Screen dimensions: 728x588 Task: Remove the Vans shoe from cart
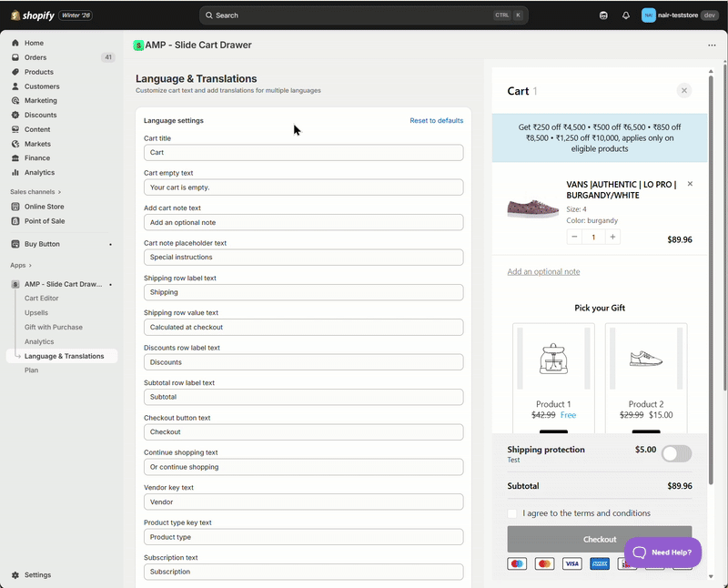coord(690,184)
